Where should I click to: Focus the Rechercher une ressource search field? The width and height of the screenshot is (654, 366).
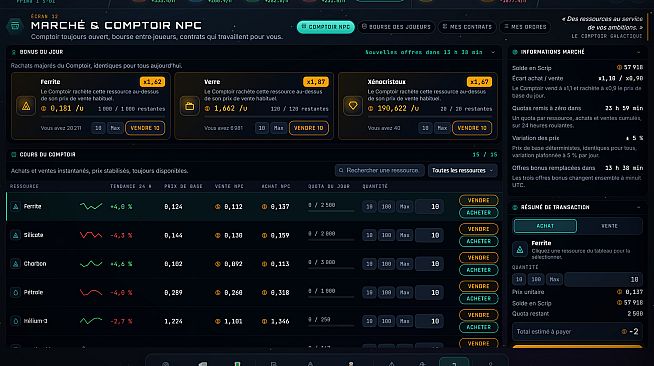[x=380, y=170]
